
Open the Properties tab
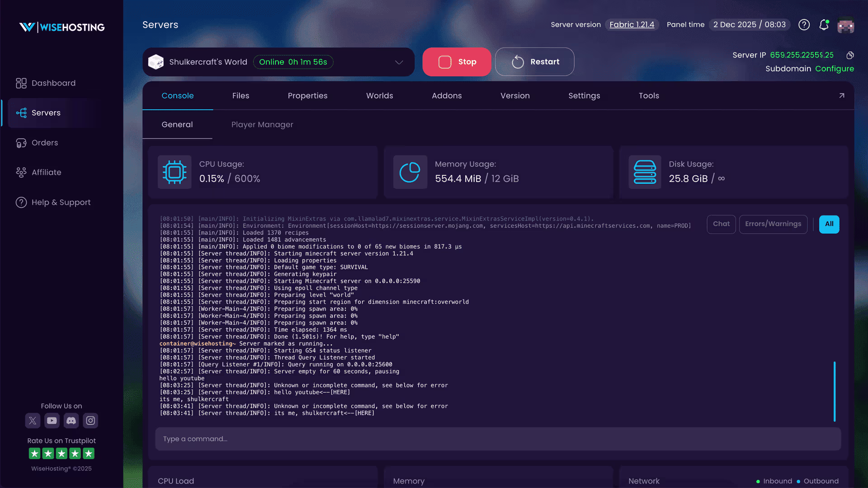pos(308,96)
